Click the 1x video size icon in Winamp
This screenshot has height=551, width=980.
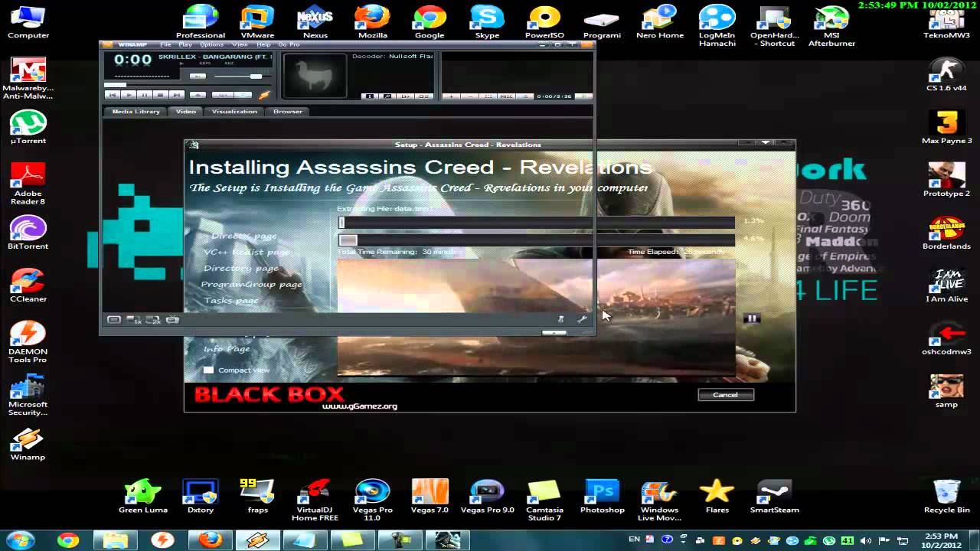click(x=134, y=320)
